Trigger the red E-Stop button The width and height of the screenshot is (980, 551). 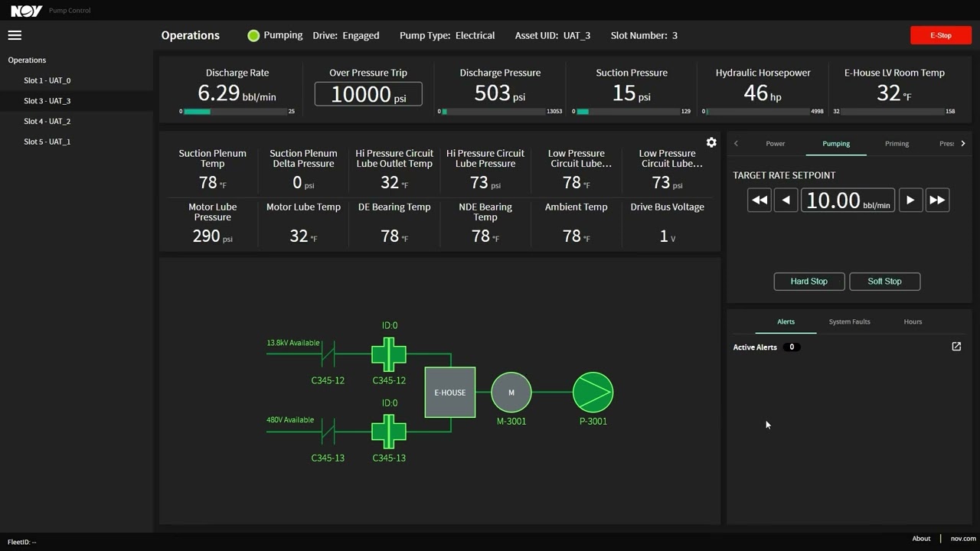(941, 35)
